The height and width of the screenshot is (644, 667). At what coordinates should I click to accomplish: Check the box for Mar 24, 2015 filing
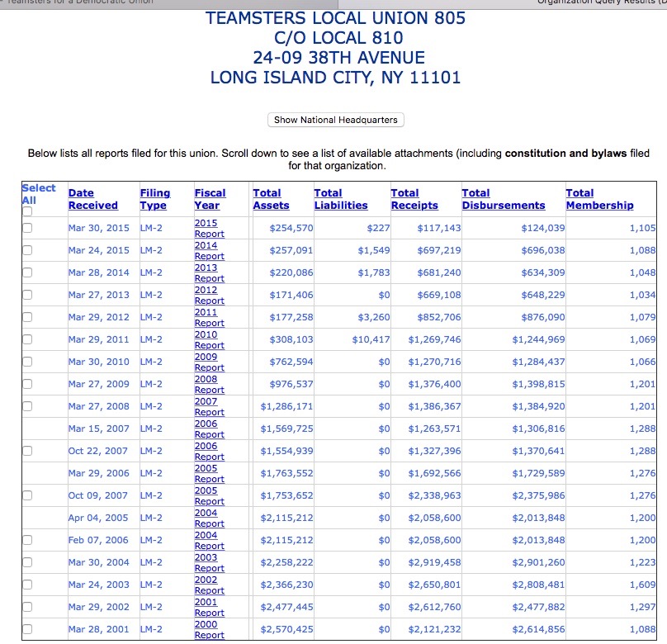(27, 250)
